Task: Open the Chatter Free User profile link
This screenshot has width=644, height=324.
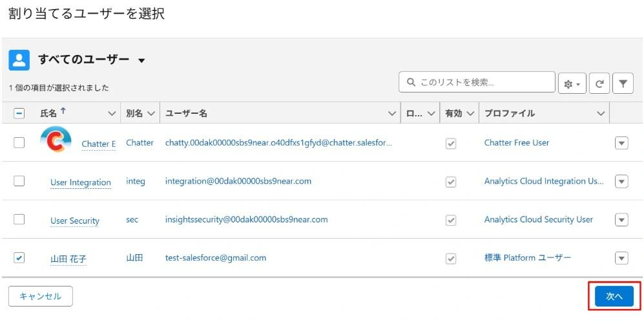Action: (517, 143)
